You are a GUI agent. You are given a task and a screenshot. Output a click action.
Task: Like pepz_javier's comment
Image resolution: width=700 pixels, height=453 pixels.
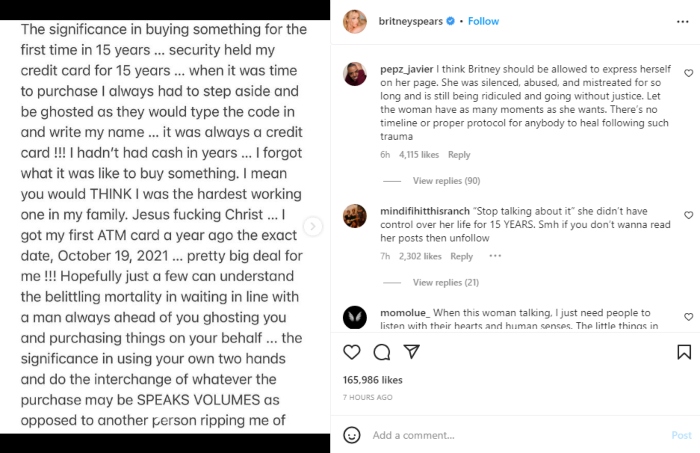pyautogui.click(x=688, y=74)
